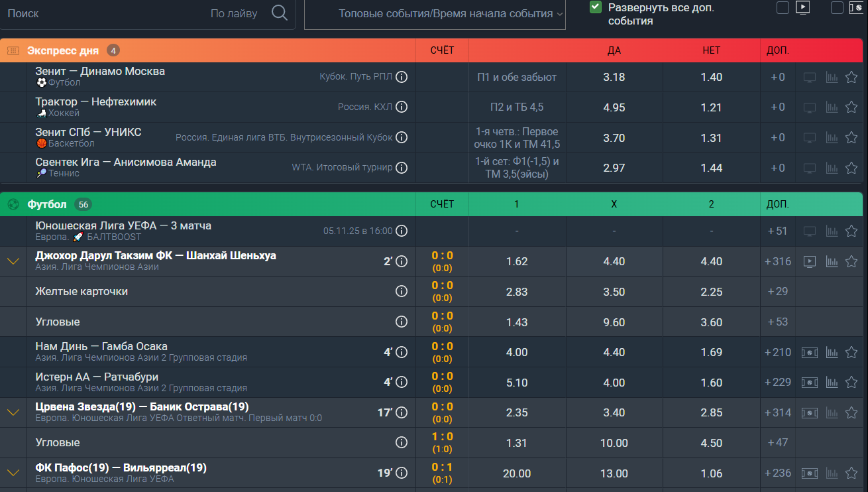Enable the match tracker filter checkbox
The height and width of the screenshot is (492, 868).
click(837, 8)
